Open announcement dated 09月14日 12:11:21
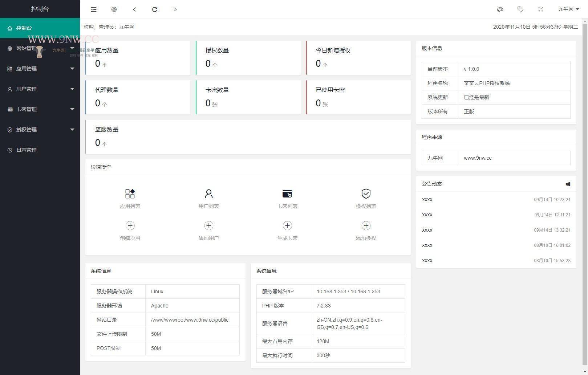Viewport: 588px width, 375px height. coord(496,215)
